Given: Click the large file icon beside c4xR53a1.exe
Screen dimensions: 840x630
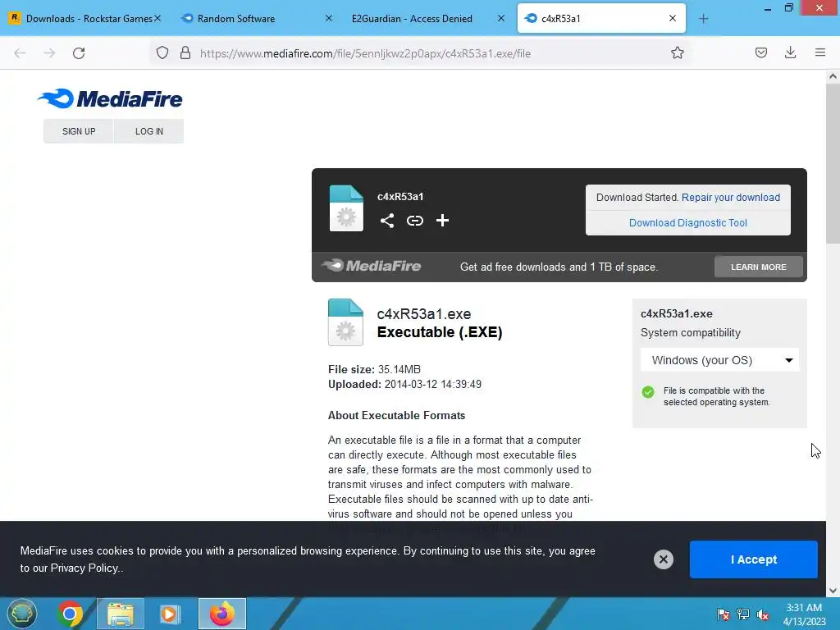Looking at the screenshot, I should tap(345, 322).
